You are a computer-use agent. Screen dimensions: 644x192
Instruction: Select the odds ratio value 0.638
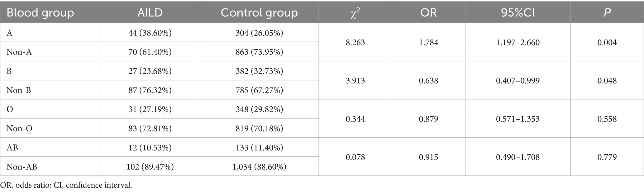pyautogui.click(x=428, y=81)
